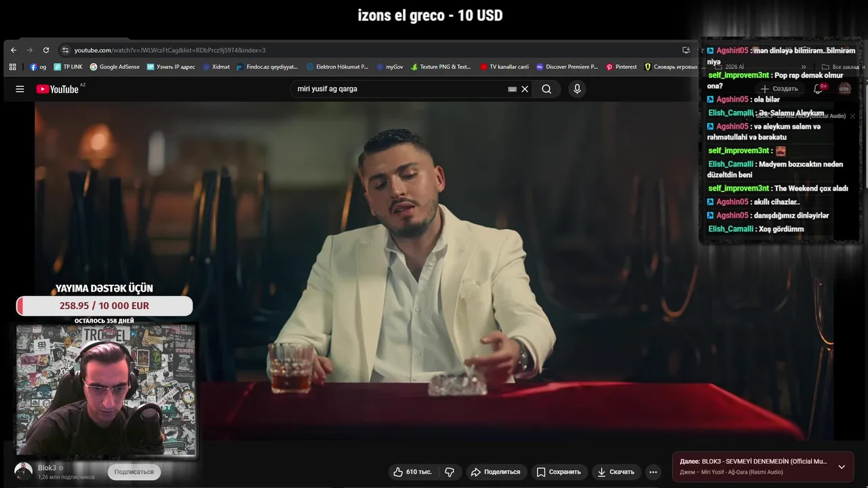
Task: Open the account avatar menu
Action: point(844,89)
